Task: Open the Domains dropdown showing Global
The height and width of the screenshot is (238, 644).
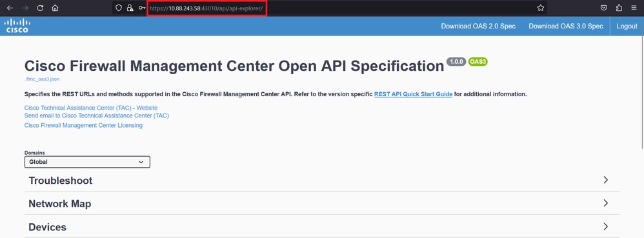Action: pyautogui.click(x=87, y=162)
